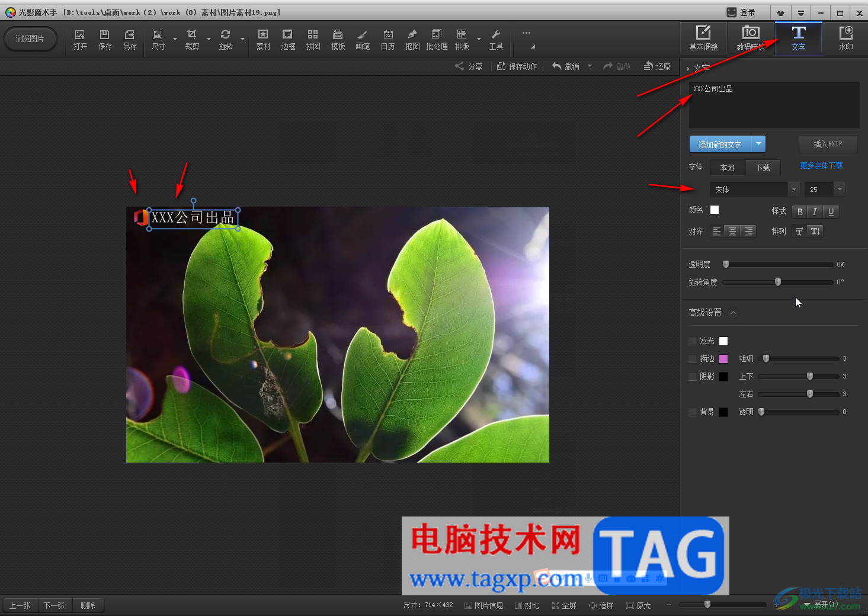This screenshot has height=616, width=868.
Task: Click the 删除 delete button
Action: [88, 605]
